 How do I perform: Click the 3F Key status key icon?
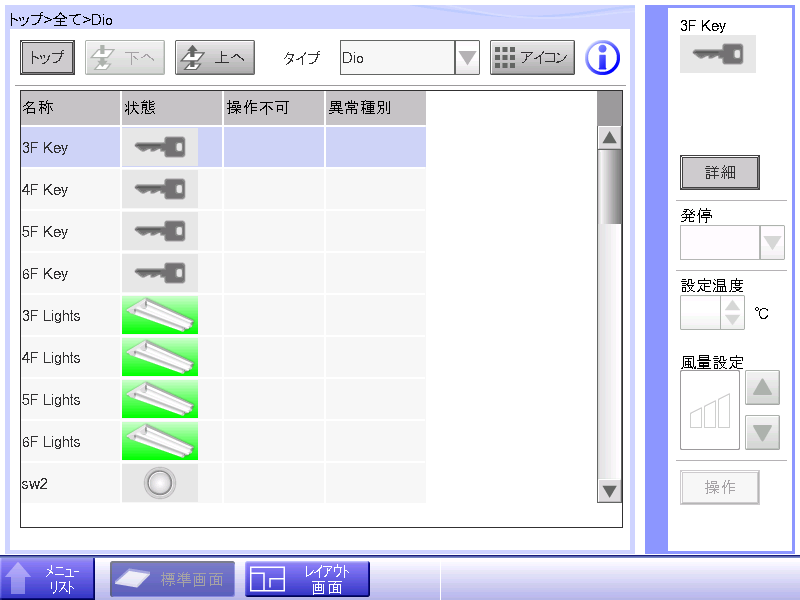pyautogui.click(x=160, y=147)
